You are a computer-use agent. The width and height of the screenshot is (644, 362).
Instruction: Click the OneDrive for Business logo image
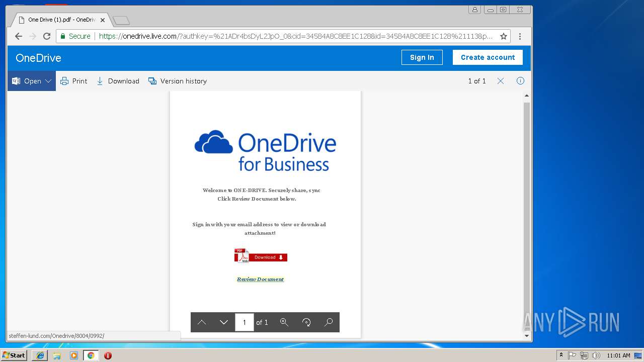point(265,151)
